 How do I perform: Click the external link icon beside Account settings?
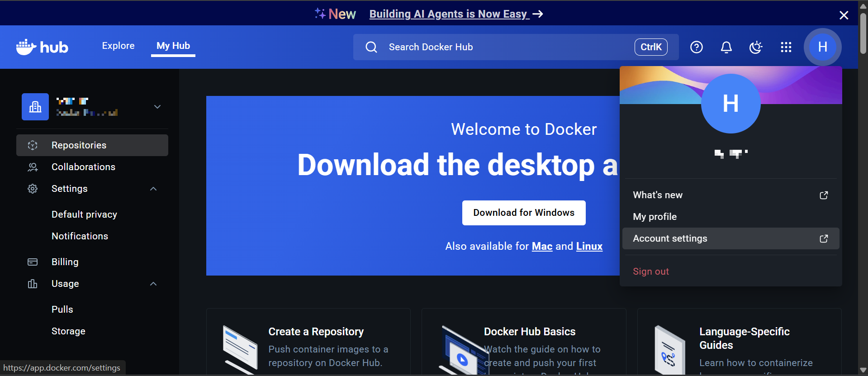click(824, 238)
